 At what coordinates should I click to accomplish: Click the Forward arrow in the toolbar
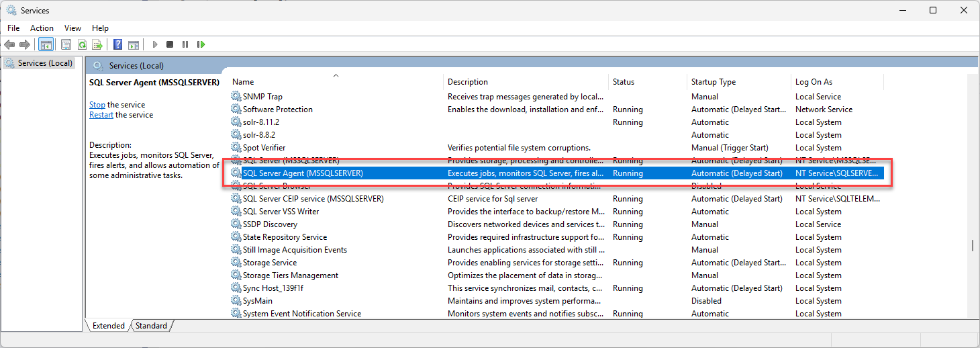(x=25, y=45)
